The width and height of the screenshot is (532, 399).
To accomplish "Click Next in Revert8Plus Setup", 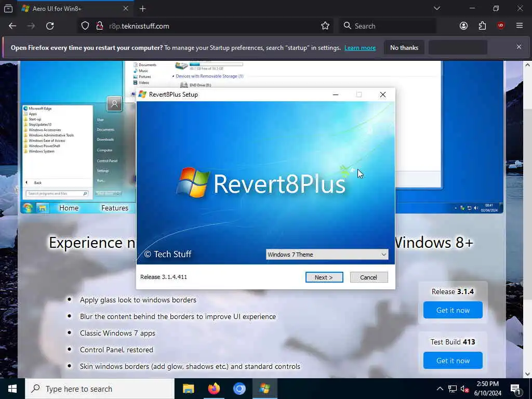I will click(x=324, y=277).
